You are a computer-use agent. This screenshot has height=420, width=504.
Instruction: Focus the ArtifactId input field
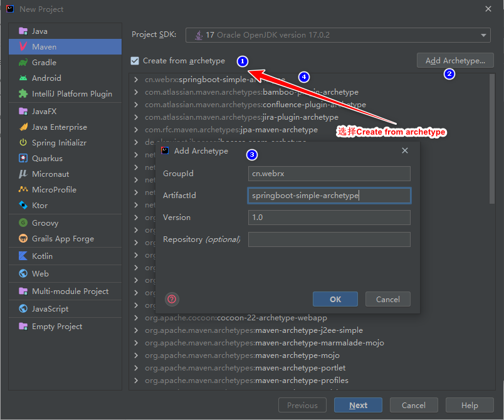pyautogui.click(x=329, y=196)
